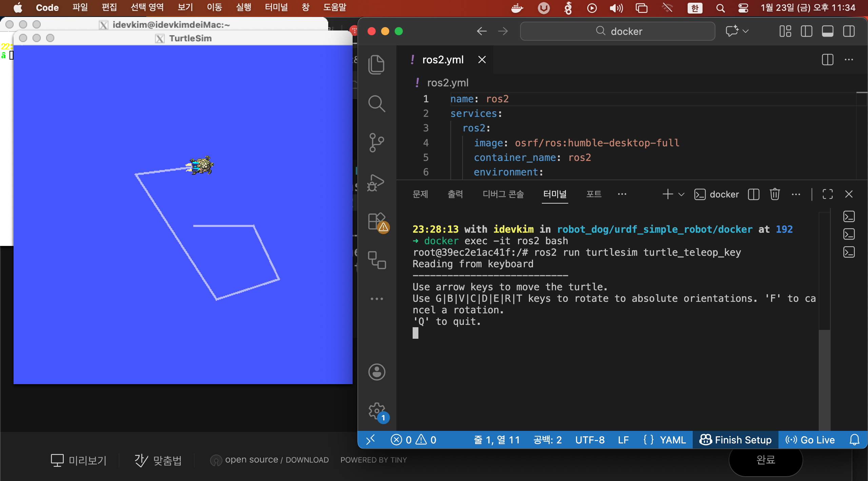
Task: Split the docker terminal
Action: [753, 194]
